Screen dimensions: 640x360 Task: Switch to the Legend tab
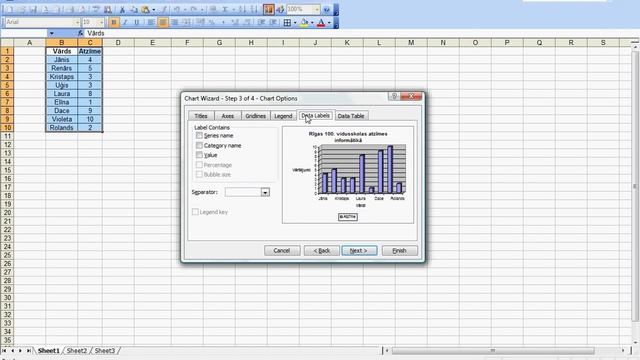[283, 116]
